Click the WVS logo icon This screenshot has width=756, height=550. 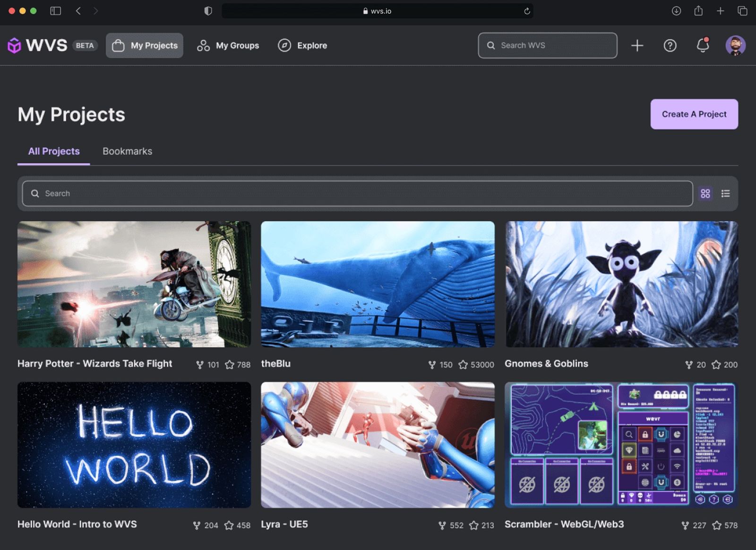[16, 45]
